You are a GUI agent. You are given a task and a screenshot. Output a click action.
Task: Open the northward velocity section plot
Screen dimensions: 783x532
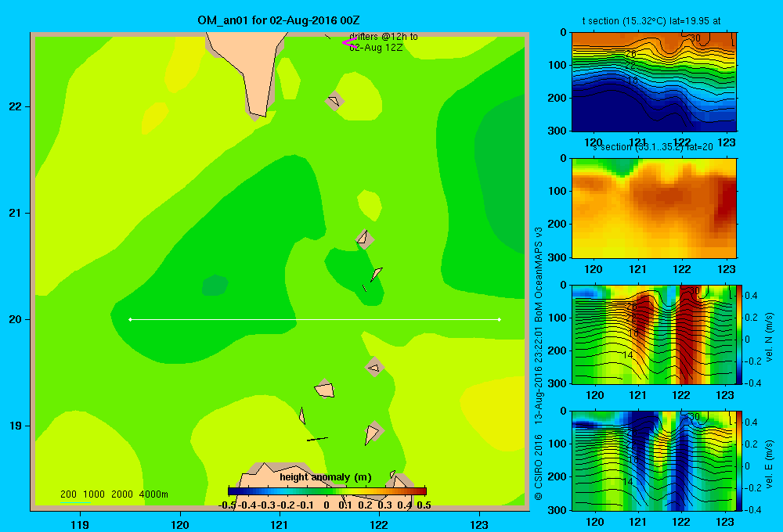point(654,334)
